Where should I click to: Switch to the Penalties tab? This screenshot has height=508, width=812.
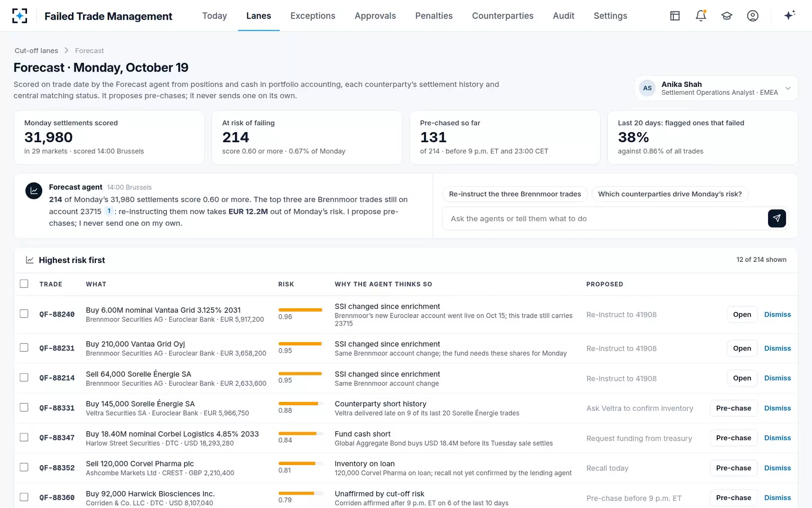pyautogui.click(x=434, y=16)
